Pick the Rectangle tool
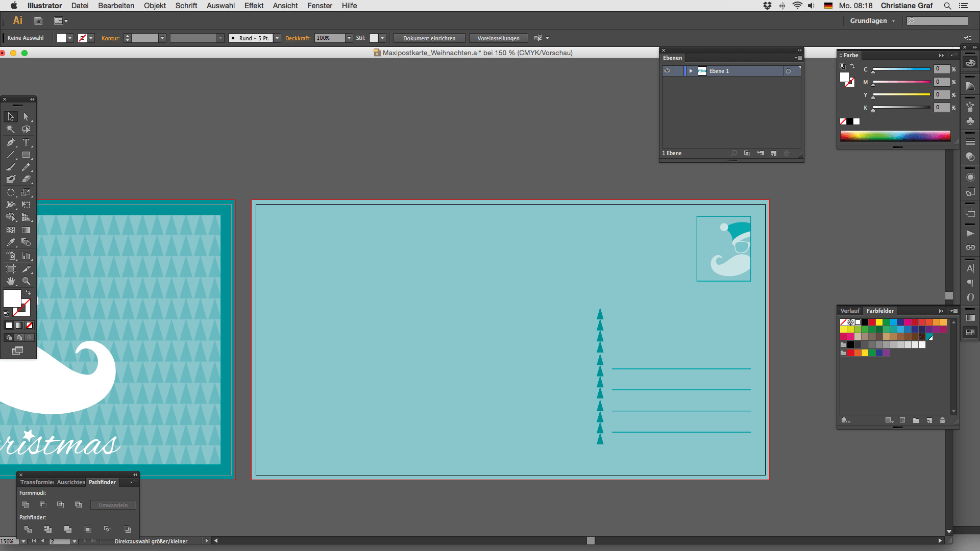The width and height of the screenshot is (980, 551). point(26,155)
